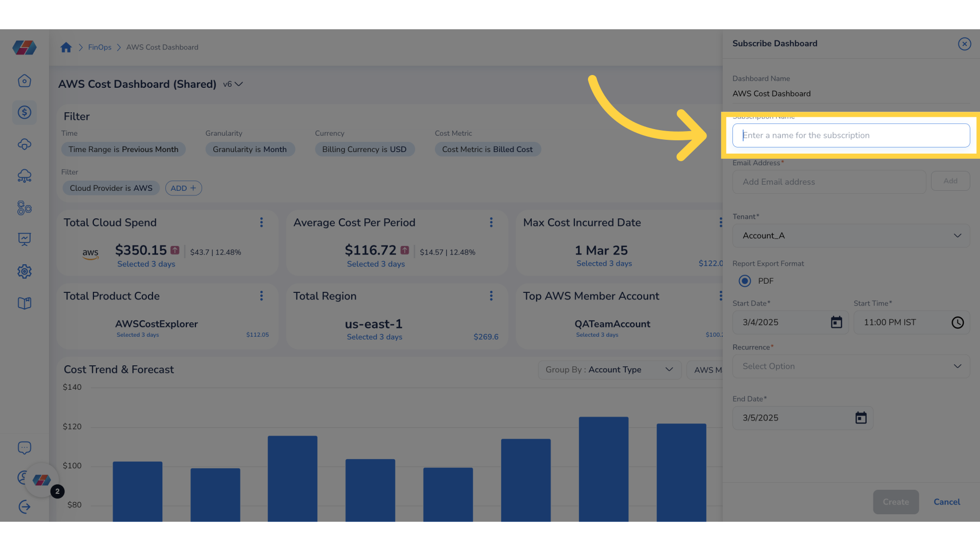
Task: Click the $116.72 average cost value
Action: [371, 250]
